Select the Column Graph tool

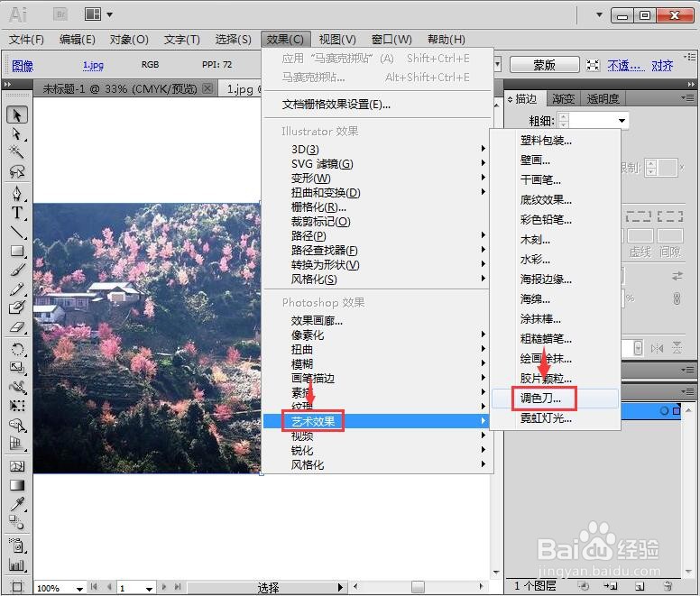point(17,564)
